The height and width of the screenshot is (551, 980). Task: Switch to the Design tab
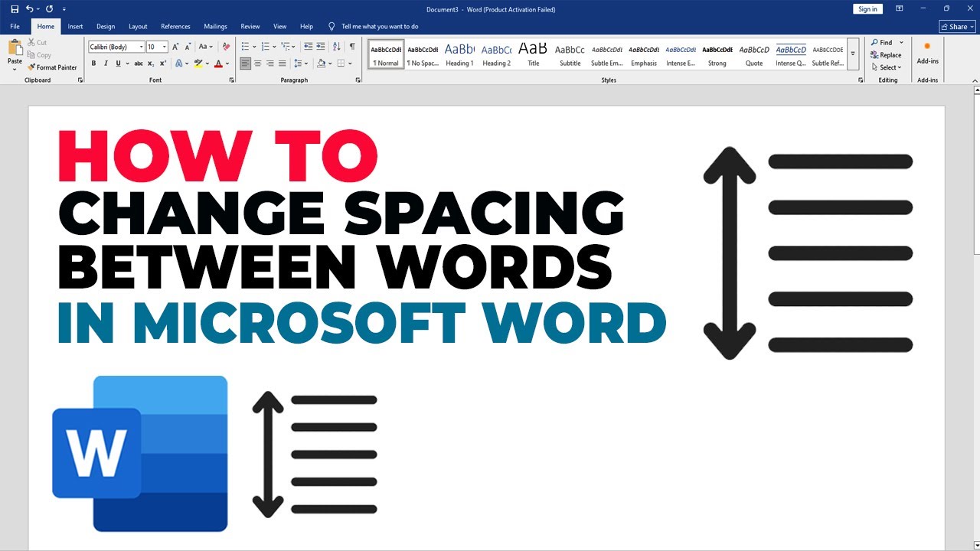pos(106,26)
